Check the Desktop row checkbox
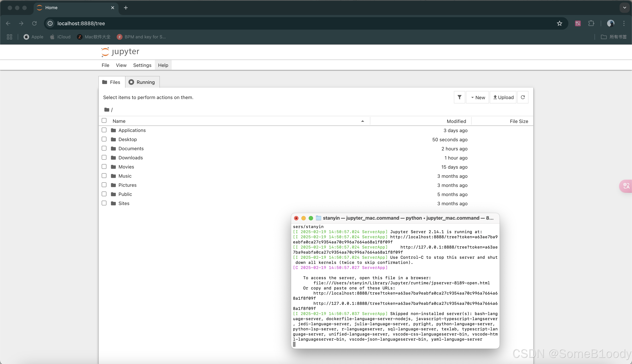The height and width of the screenshot is (364, 632). (x=104, y=139)
